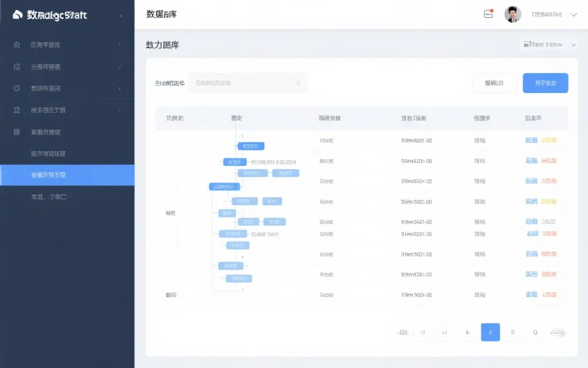Click the home icon in the sidebar
Screen dimensions: 588x368
click(x=17, y=45)
